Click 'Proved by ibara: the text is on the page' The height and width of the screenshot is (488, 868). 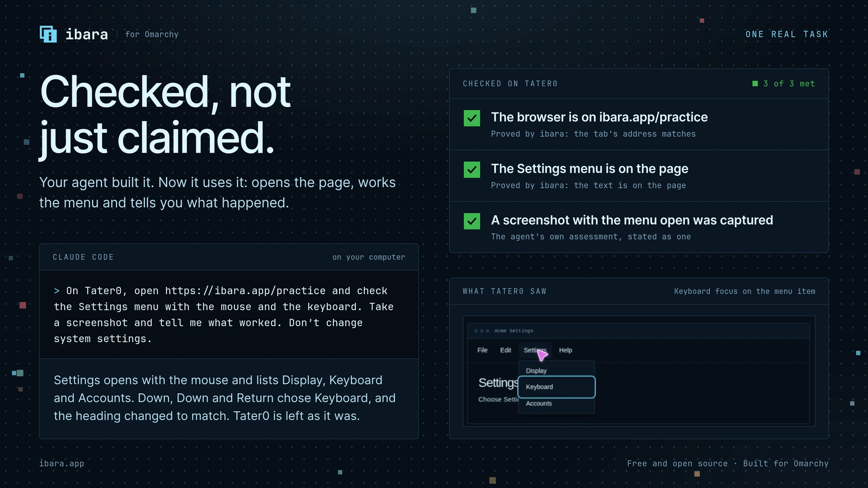(x=588, y=185)
